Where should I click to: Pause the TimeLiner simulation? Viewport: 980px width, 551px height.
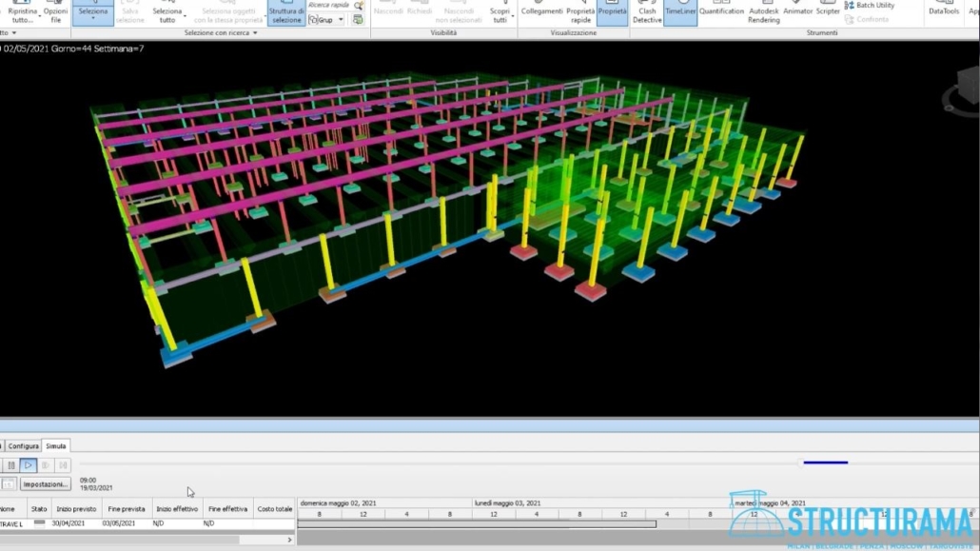[x=11, y=465]
